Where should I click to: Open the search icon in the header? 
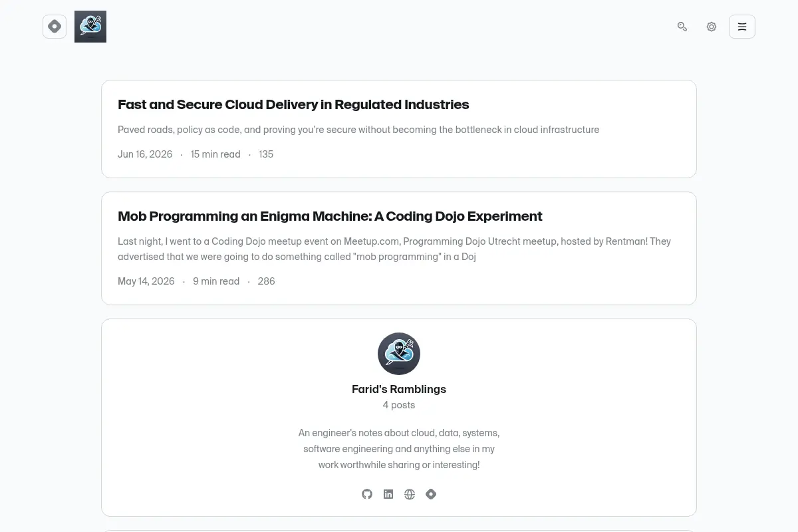682,27
